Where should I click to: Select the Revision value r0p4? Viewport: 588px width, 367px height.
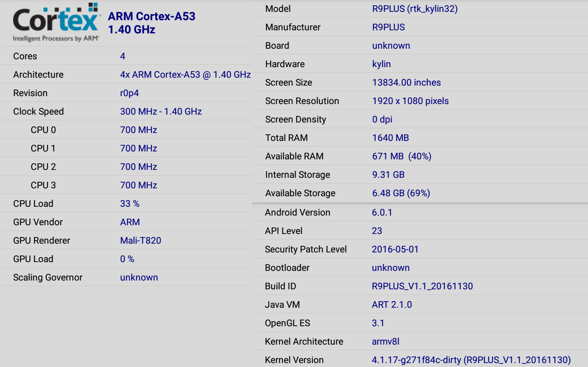pos(129,93)
